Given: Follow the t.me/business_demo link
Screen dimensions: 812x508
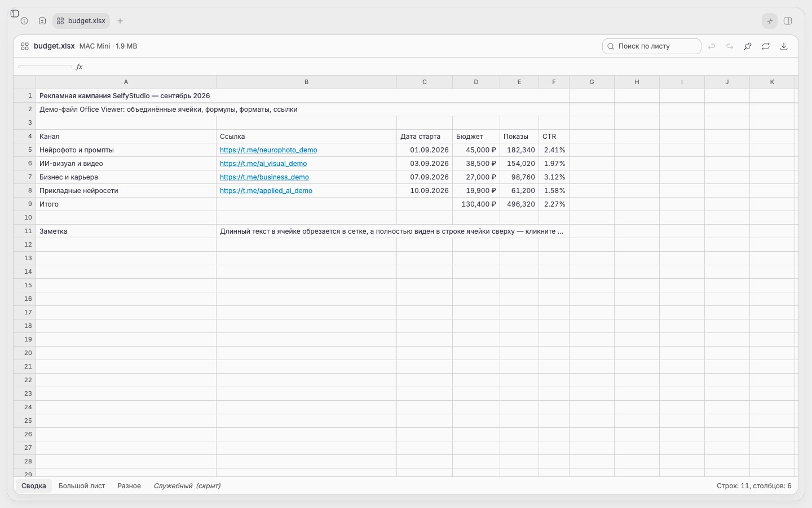Looking at the screenshot, I should coord(264,177).
